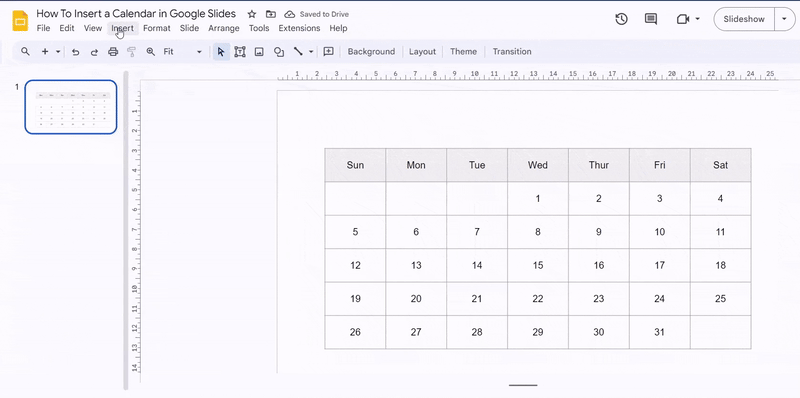Click the insert shape icon

pyautogui.click(x=279, y=52)
